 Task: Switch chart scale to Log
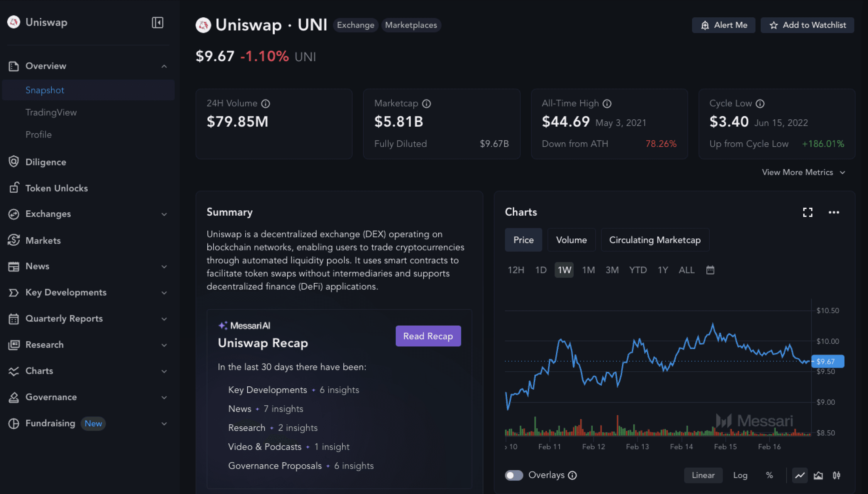click(740, 475)
